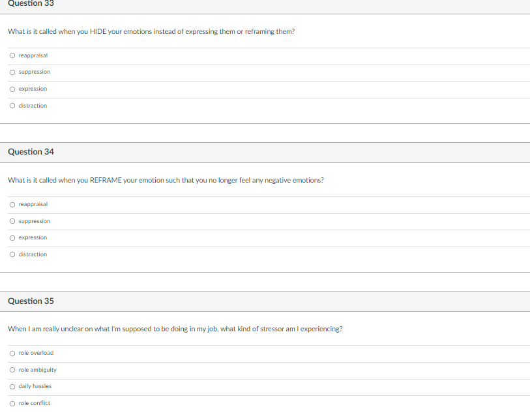Pick 'distraction' in Question 34

(31, 254)
